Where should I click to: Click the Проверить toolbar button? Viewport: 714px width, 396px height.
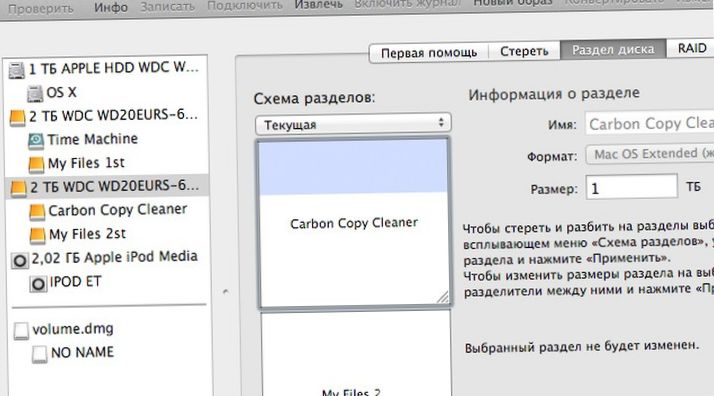point(41,8)
